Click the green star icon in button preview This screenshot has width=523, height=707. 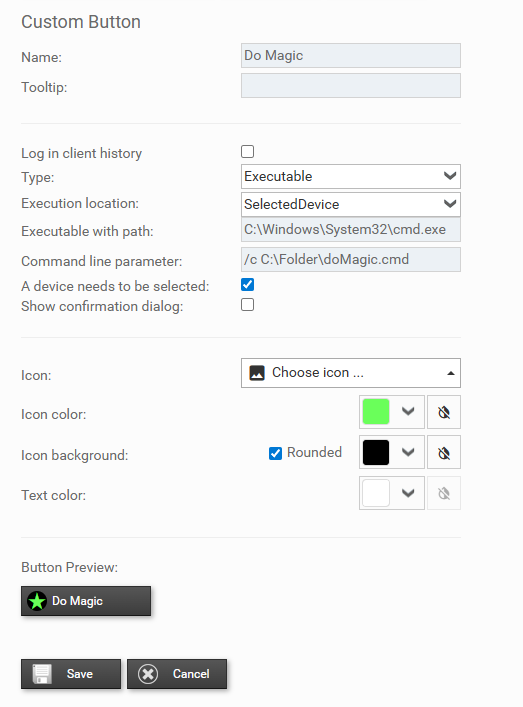pos(37,601)
